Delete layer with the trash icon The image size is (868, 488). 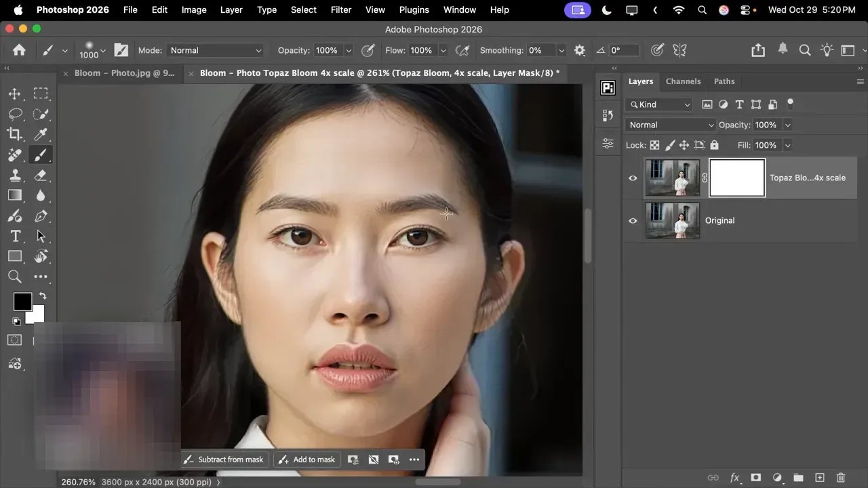coord(842,477)
